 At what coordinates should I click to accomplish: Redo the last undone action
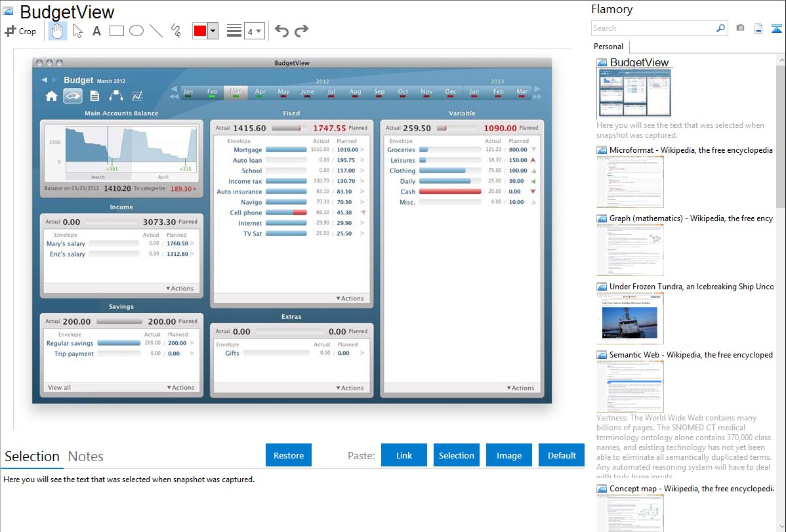pos(301,31)
